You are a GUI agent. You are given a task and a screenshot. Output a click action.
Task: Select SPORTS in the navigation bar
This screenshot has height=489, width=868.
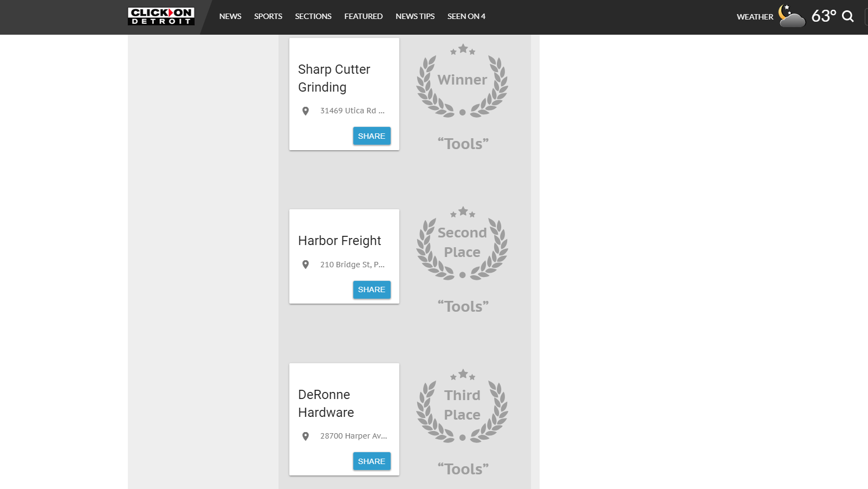pyautogui.click(x=268, y=16)
